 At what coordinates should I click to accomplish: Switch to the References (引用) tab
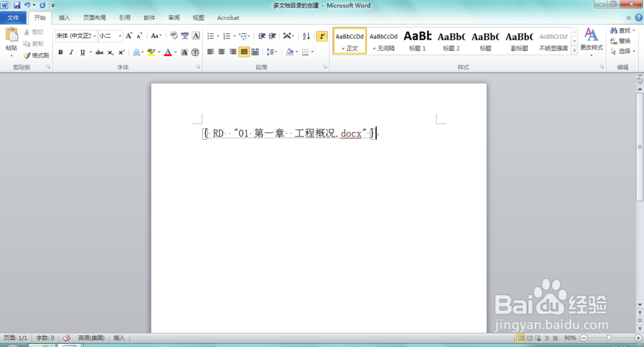pos(125,17)
